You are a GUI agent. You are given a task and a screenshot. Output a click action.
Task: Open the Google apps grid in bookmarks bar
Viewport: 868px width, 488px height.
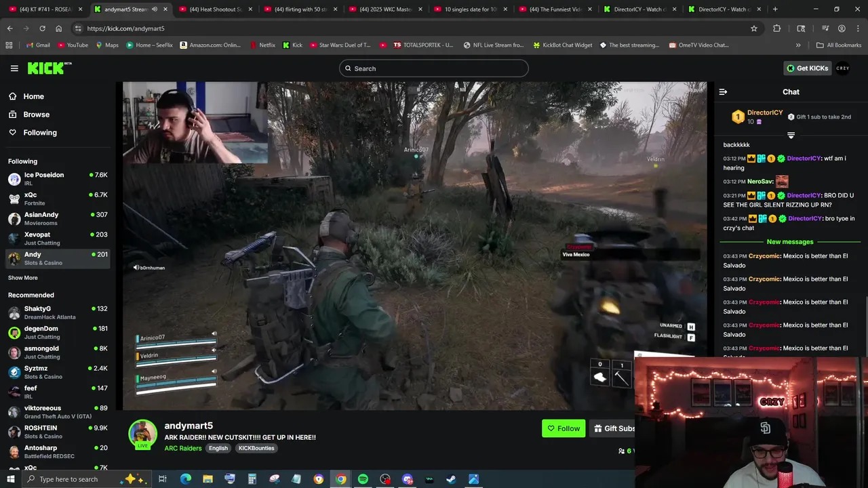pos(9,45)
